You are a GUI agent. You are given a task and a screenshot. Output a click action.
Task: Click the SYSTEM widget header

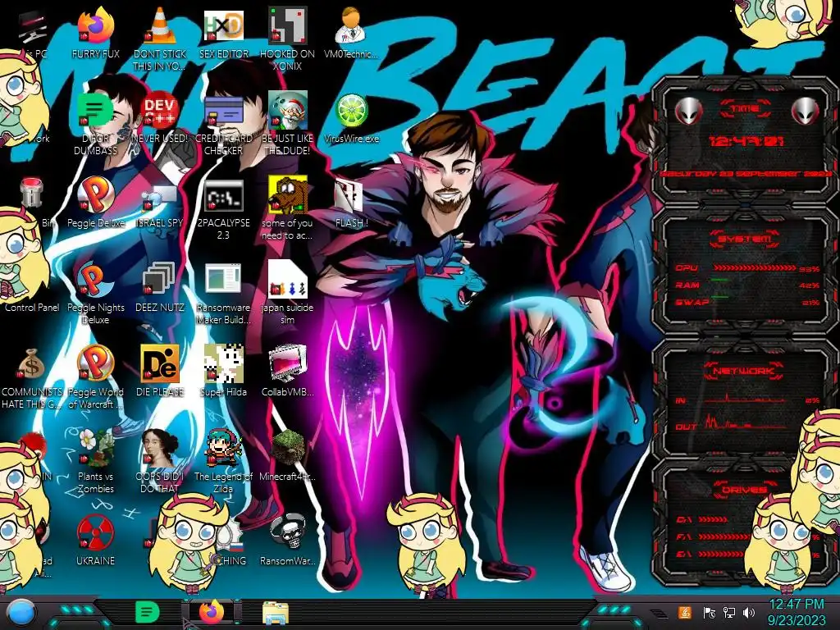(744, 239)
